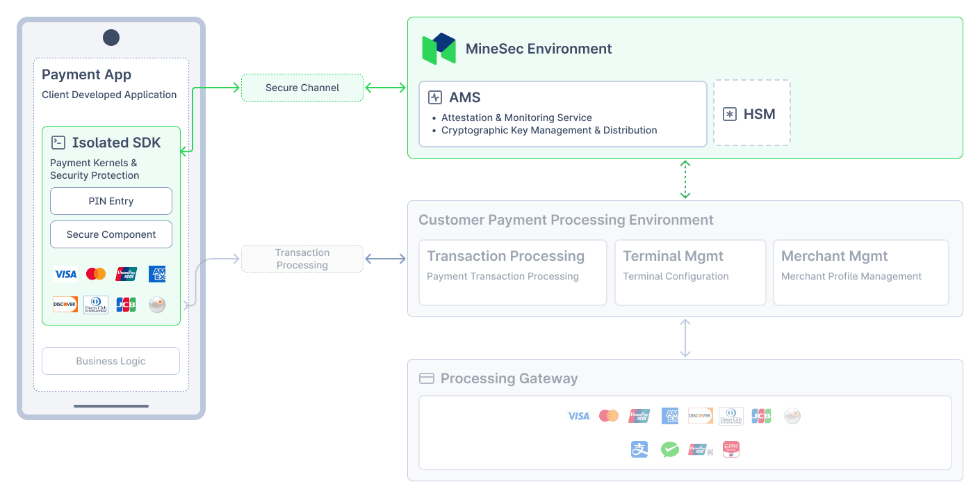Screen dimensions: 980x498
Task: Select the JCB logo inside Isolated SDK
Action: point(126,305)
